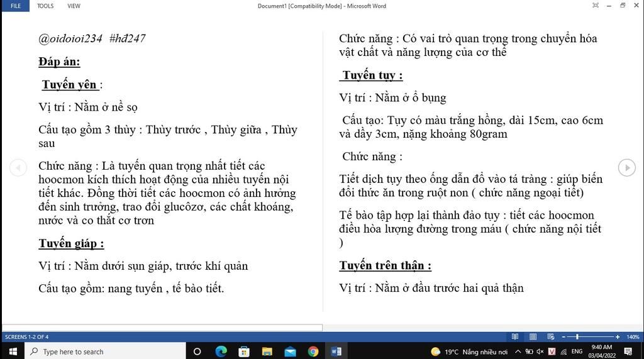Click the battery status tray icon
The width and height of the screenshot is (644, 359).
[x=530, y=351]
